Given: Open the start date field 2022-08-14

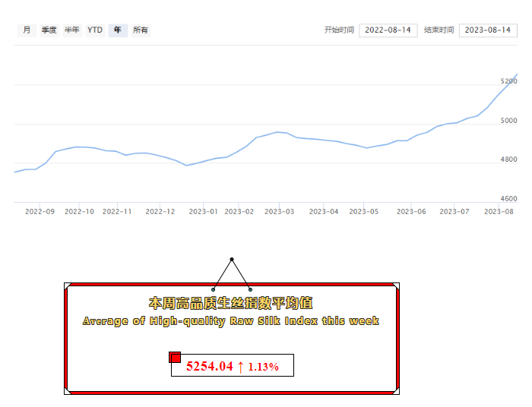Looking at the screenshot, I should 388,30.
